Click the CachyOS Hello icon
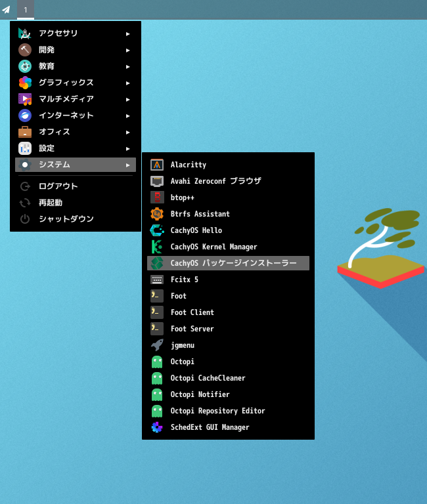The image size is (427, 504). click(157, 230)
